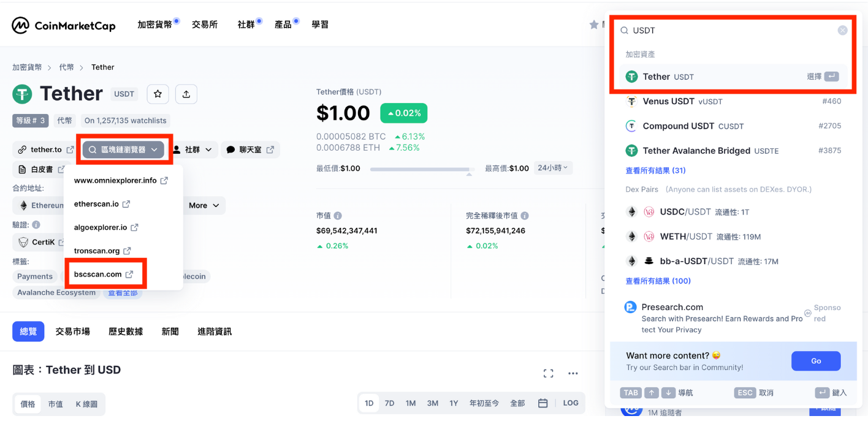The width and height of the screenshot is (868, 424).
Task: Expand the community (社群) dropdown
Action: 192,150
